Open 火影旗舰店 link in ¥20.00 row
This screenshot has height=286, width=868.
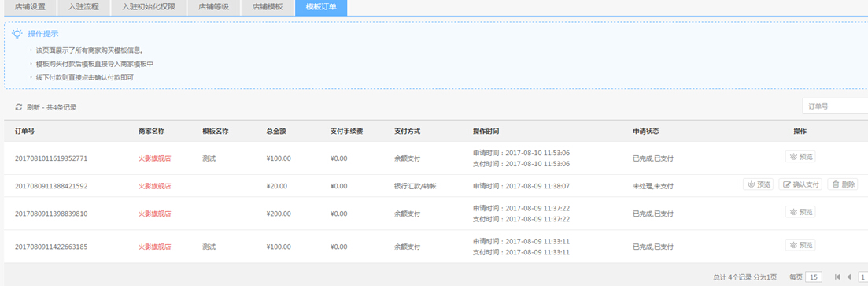[154, 186]
